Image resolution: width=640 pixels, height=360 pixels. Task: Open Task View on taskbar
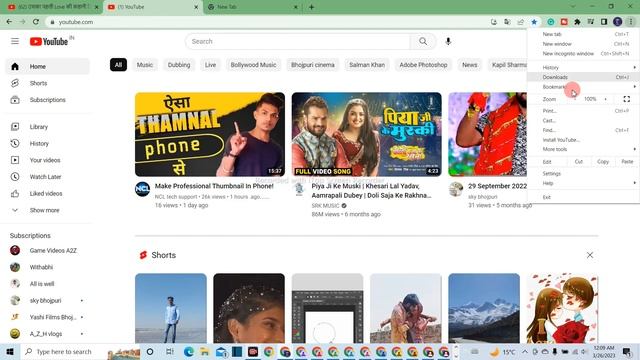tap(170, 352)
